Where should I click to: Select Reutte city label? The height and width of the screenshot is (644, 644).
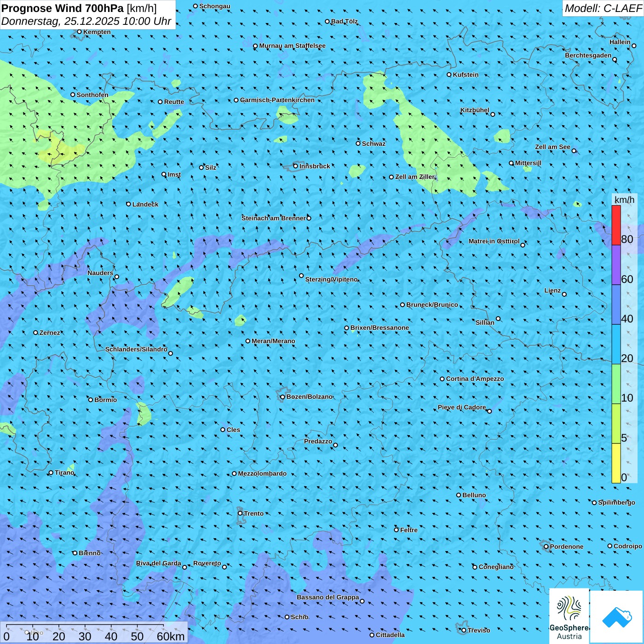tap(174, 102)
